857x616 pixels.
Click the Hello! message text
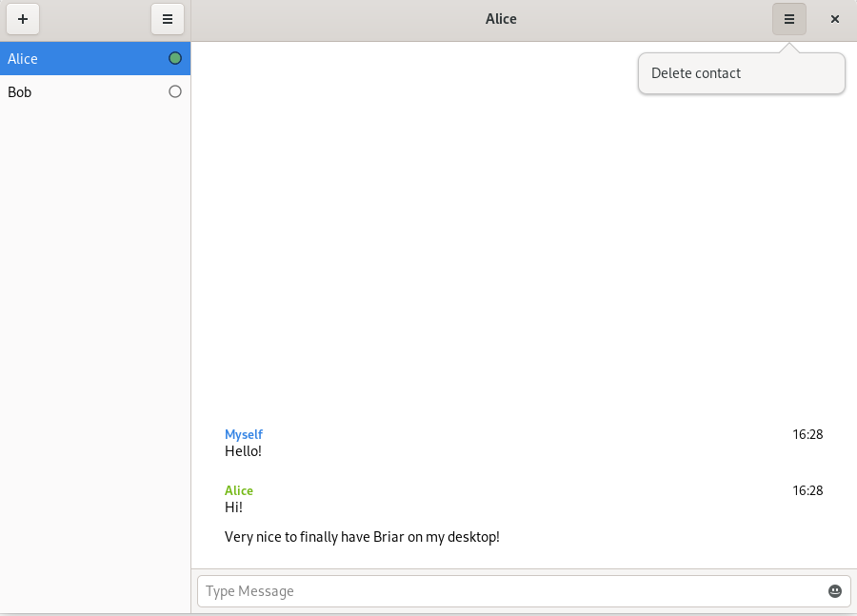(243, 451)
